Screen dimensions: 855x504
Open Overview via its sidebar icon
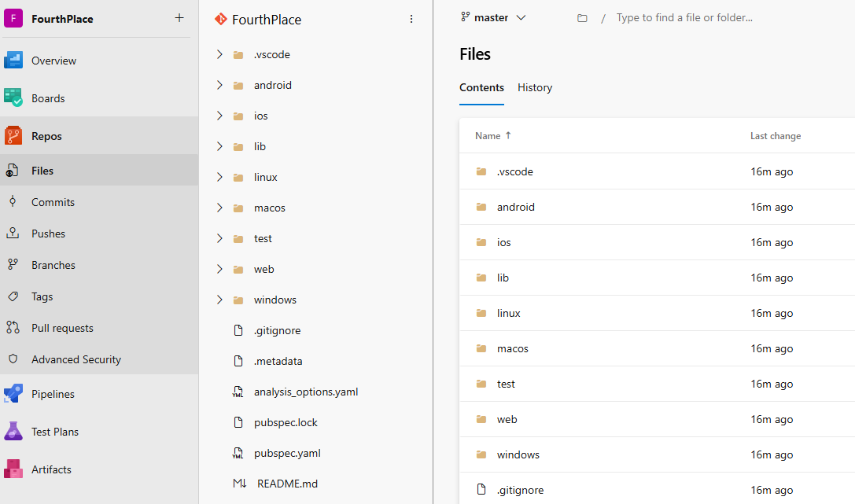pyautogui.click(x=13, y=61)
